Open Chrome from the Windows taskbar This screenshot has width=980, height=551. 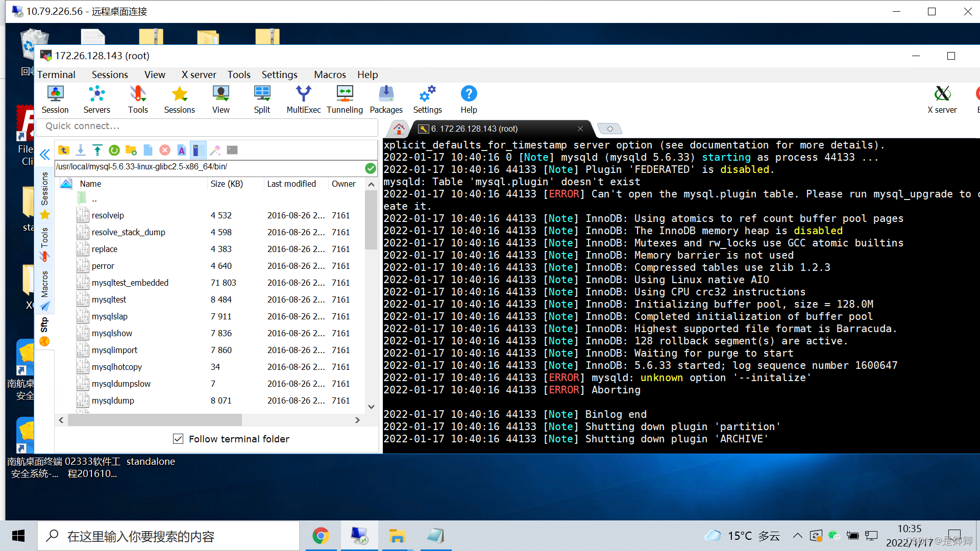point(321,536)
